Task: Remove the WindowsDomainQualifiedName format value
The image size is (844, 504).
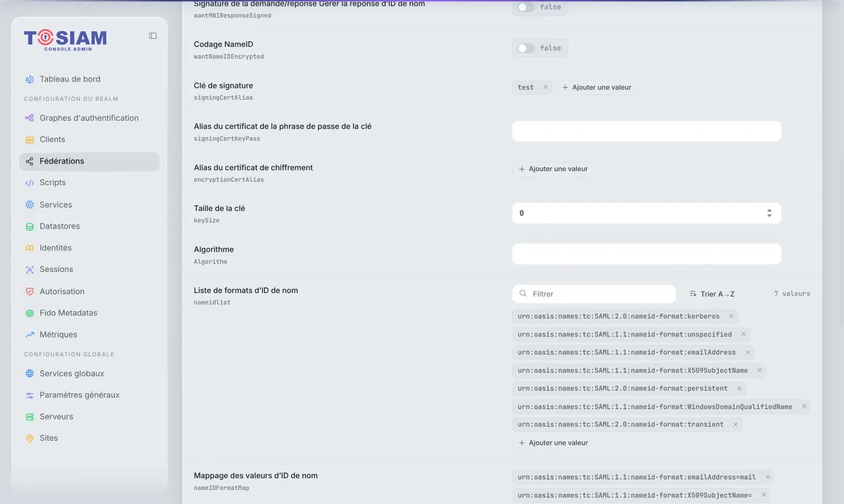Action: [x=804, y=407]
